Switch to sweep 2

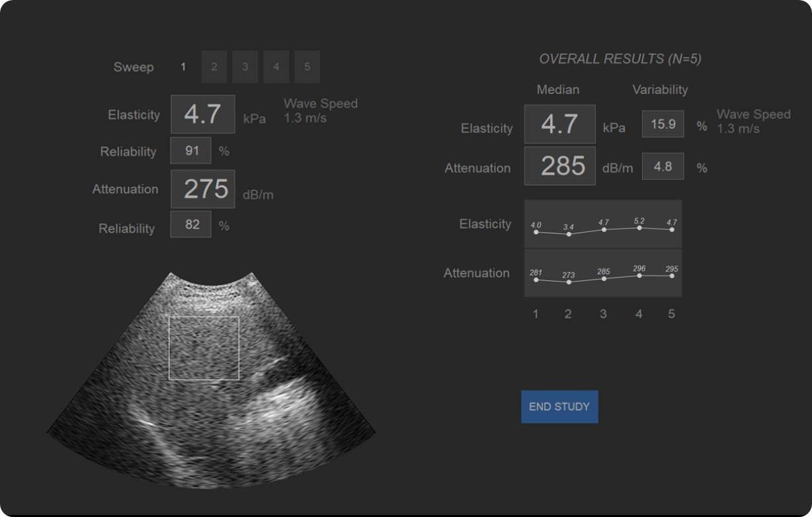pyautogui.click(x=214, y=67)
